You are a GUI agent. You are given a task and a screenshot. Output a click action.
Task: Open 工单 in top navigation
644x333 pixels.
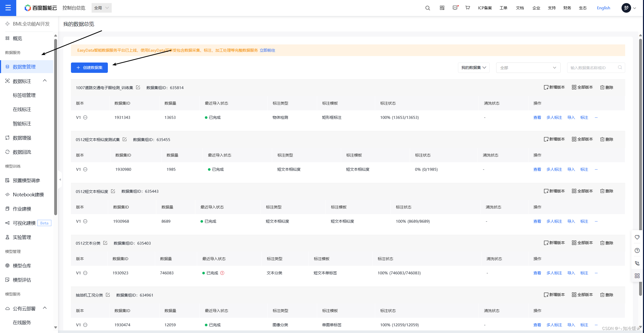point(503,8)
